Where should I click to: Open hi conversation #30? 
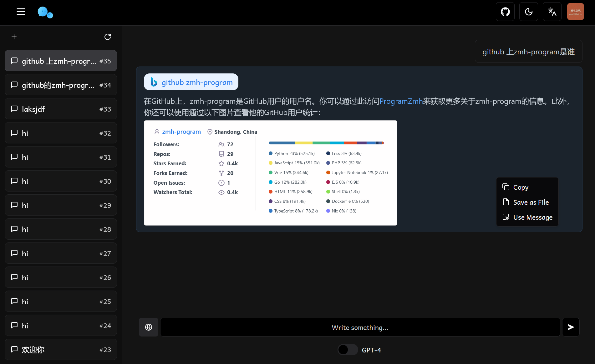tap(61, 181)
